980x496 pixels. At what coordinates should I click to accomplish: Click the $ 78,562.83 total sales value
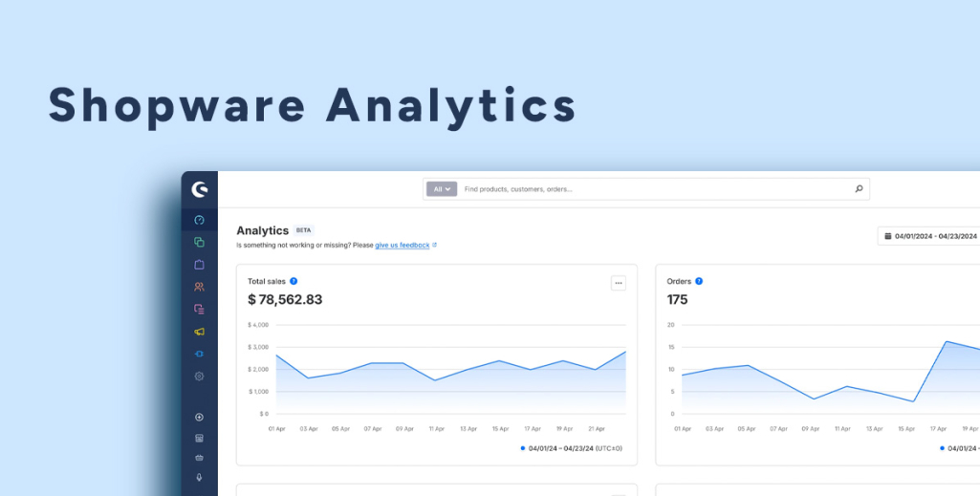pos(285,300)
